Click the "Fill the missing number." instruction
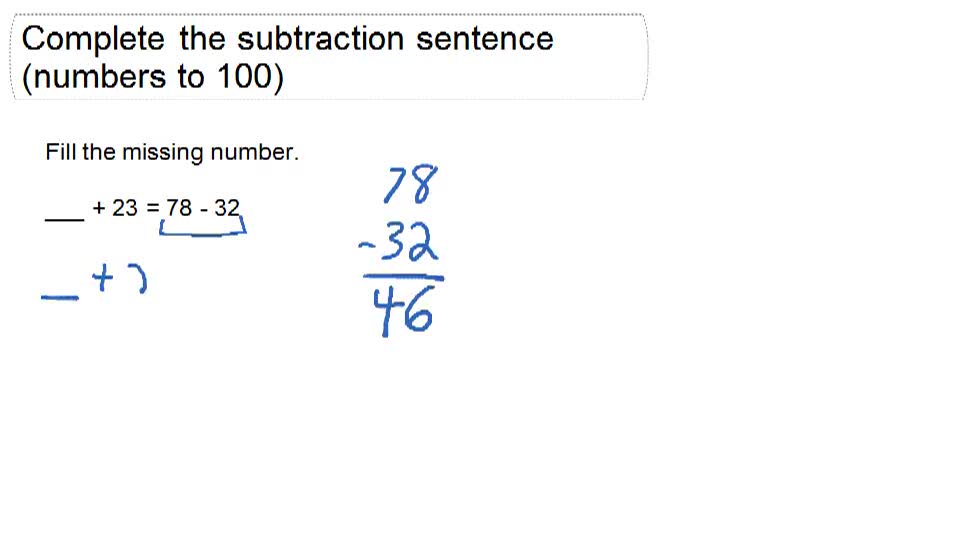The image size is (960, 540). pyautogui.click(x=172, y=153)
